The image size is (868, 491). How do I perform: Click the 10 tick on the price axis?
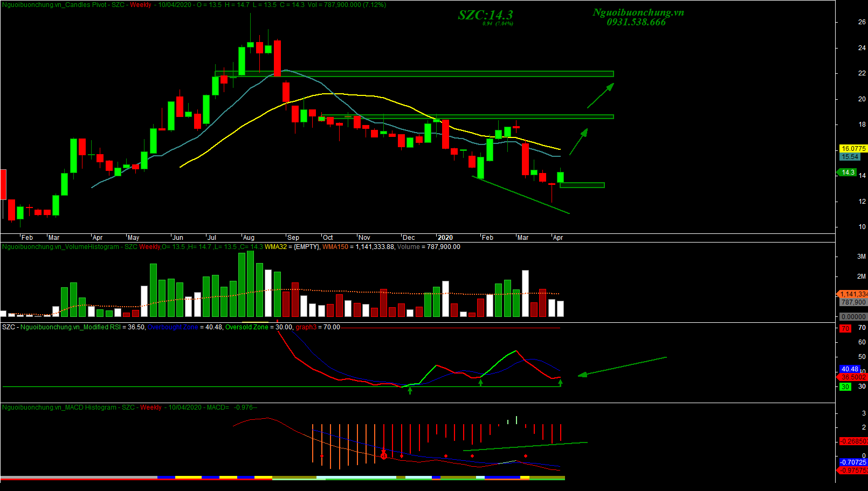point(862,227)
